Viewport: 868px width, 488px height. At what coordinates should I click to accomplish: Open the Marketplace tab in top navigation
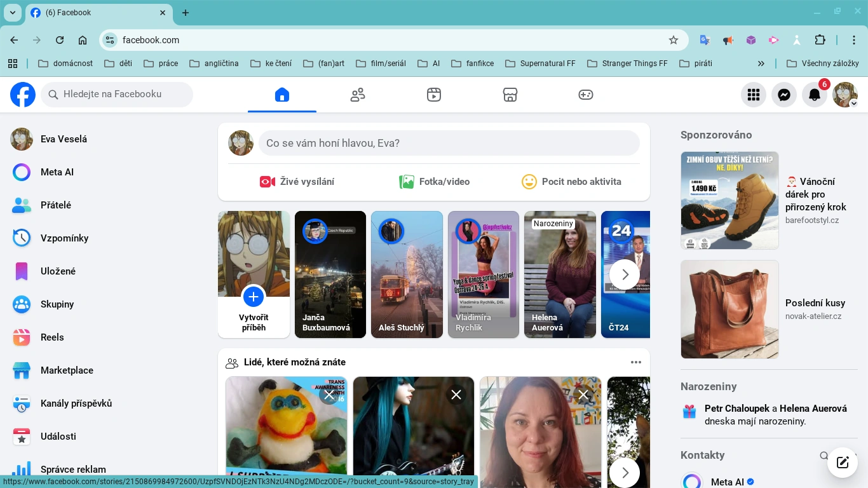pos(510,95)
